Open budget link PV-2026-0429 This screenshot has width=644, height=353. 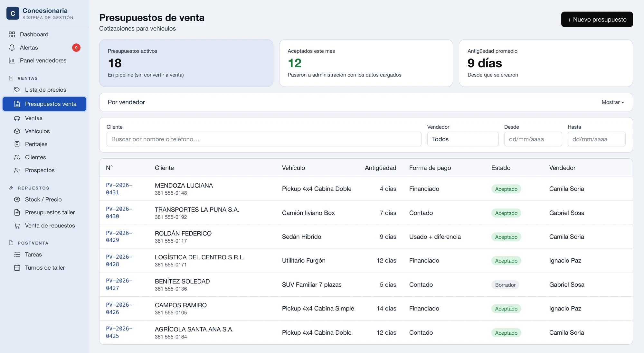point(119,237)
